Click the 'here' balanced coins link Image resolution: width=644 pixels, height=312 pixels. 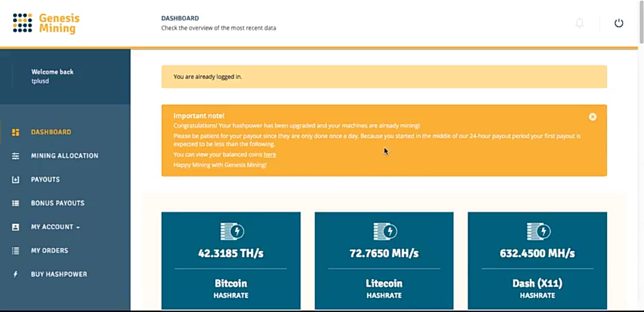pos(270,155)
